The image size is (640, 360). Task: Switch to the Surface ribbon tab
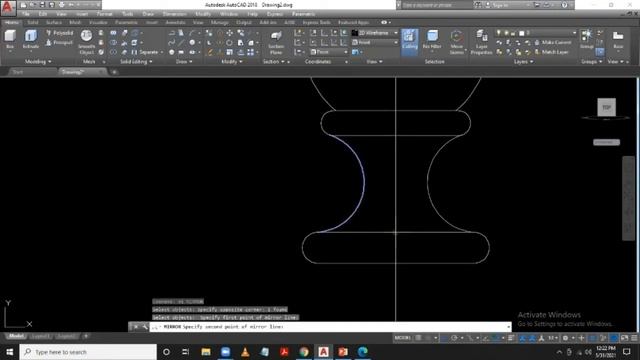click(x=54, y=22)
